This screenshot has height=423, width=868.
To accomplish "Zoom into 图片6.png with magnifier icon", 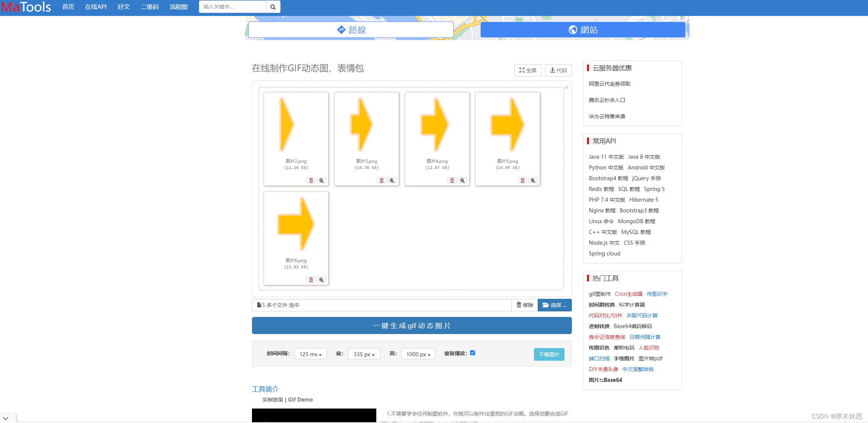I will 321,280.
